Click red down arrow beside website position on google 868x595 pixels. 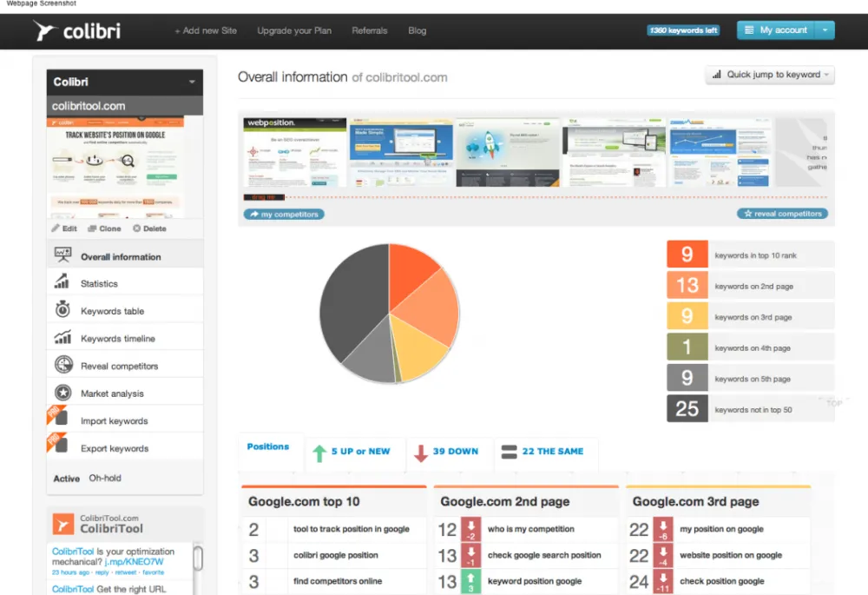(663, 556)
